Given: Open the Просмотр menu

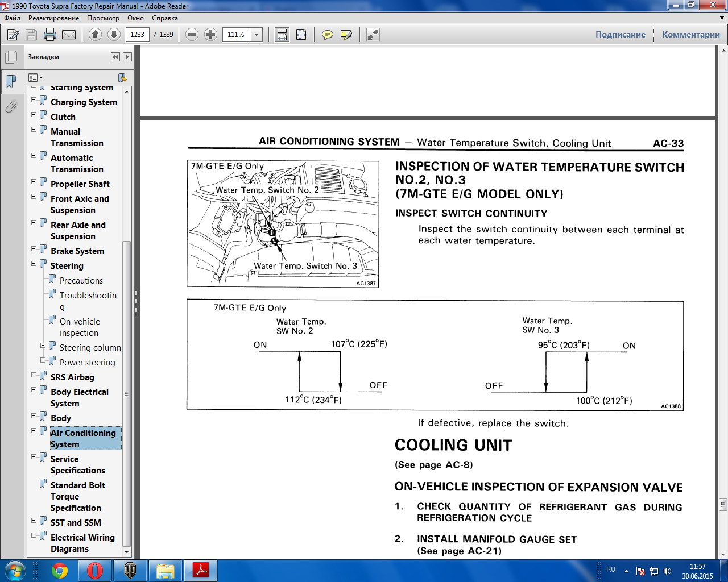Looking at the screenshot, I should click(x=103, y=18).
